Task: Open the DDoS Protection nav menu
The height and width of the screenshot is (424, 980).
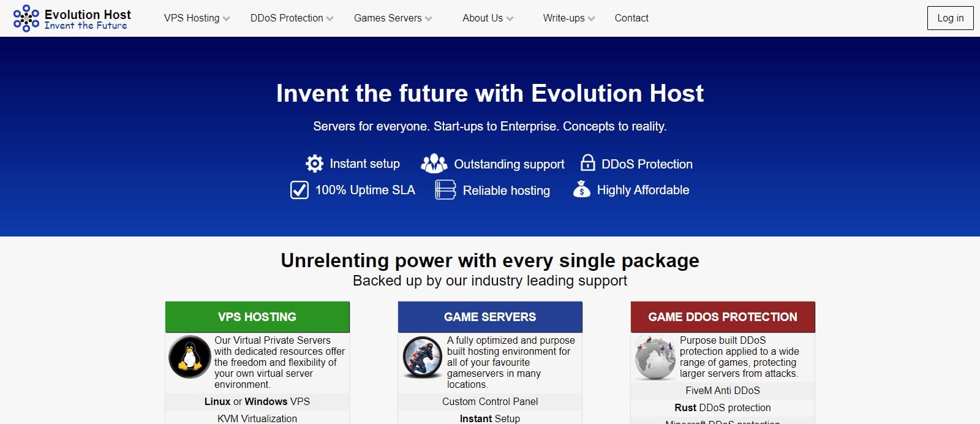Action: (x=287, y=18)
